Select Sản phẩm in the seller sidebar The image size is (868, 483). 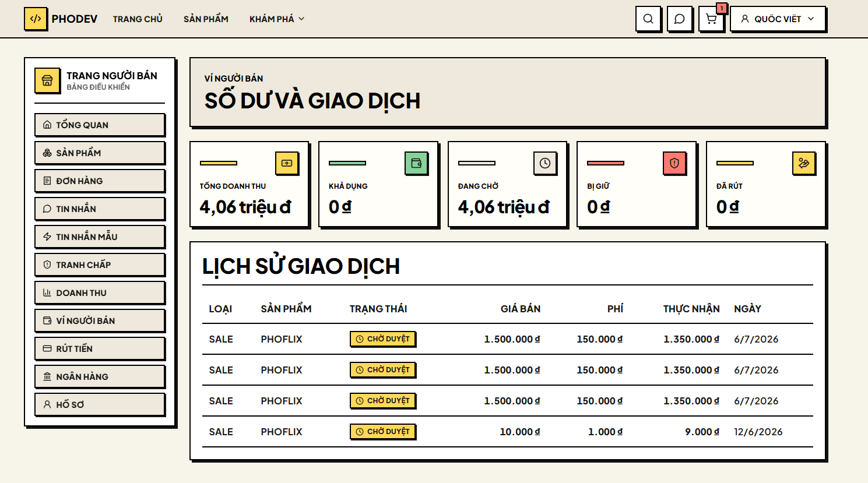tap(100, 153)
